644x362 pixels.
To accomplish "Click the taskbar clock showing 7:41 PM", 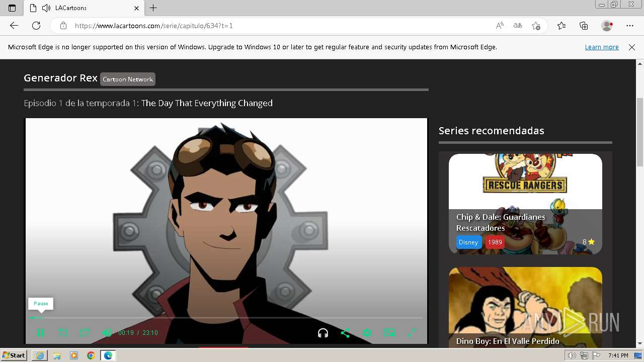I will 618,355.
